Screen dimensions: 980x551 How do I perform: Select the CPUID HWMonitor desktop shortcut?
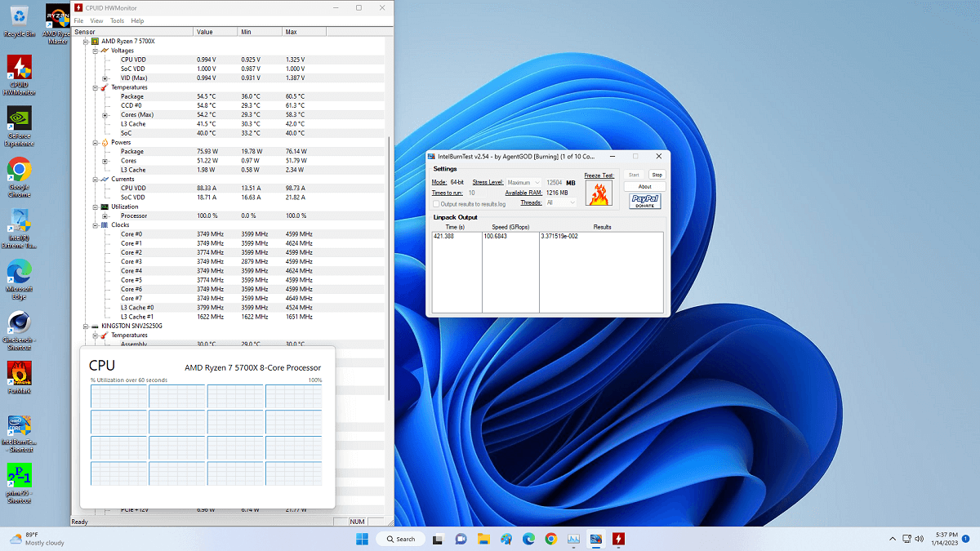coord(20,76)
